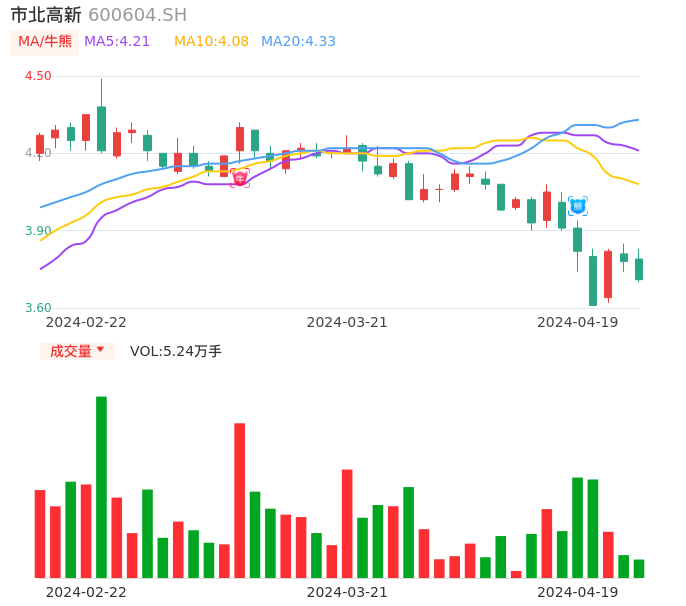Expand the 成交量 indicator dropdown
686x606 pixels.
coord(77,351)
